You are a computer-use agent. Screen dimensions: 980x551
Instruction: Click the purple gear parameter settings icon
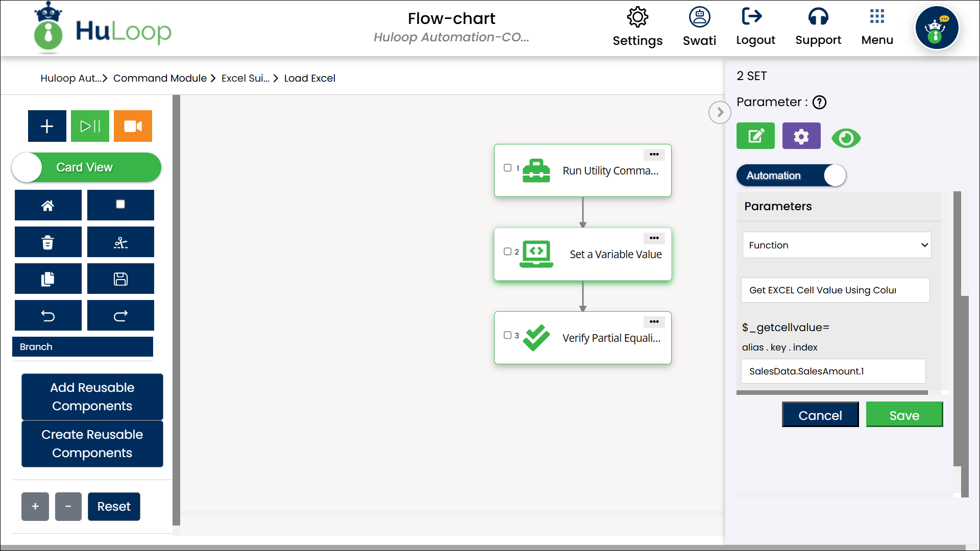click(801, 136)
